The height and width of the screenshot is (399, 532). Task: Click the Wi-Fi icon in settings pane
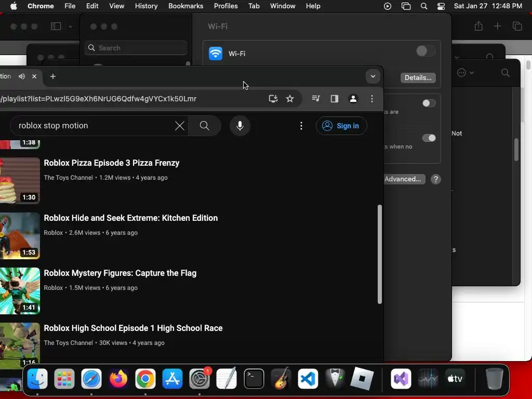216,54
